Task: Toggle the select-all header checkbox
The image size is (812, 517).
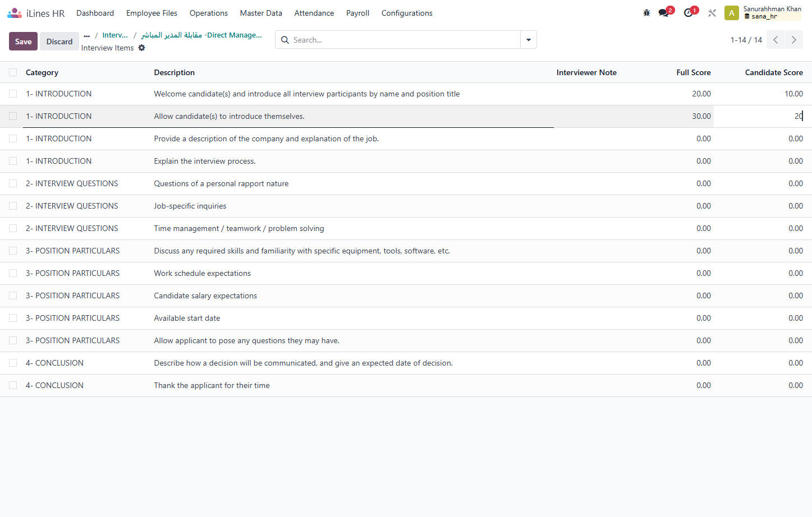Action: coord(13,72)
